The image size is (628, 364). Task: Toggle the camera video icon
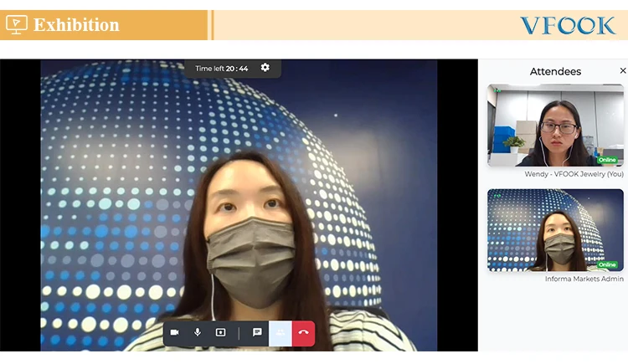click(175, 332)
